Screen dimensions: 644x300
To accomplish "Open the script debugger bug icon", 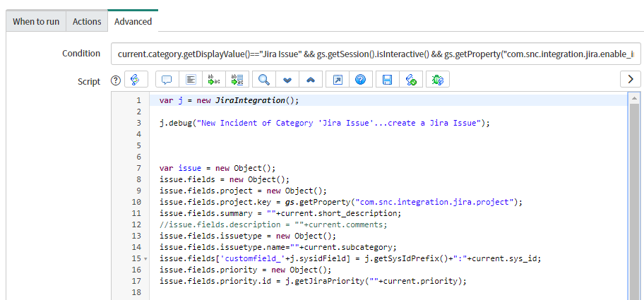I will tap(438, 79).
